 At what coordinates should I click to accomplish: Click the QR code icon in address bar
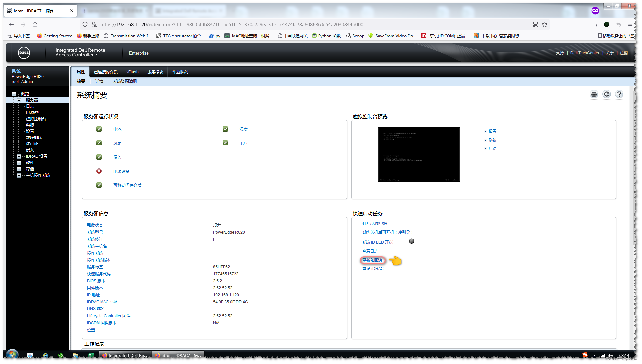[x=535, y=25]
